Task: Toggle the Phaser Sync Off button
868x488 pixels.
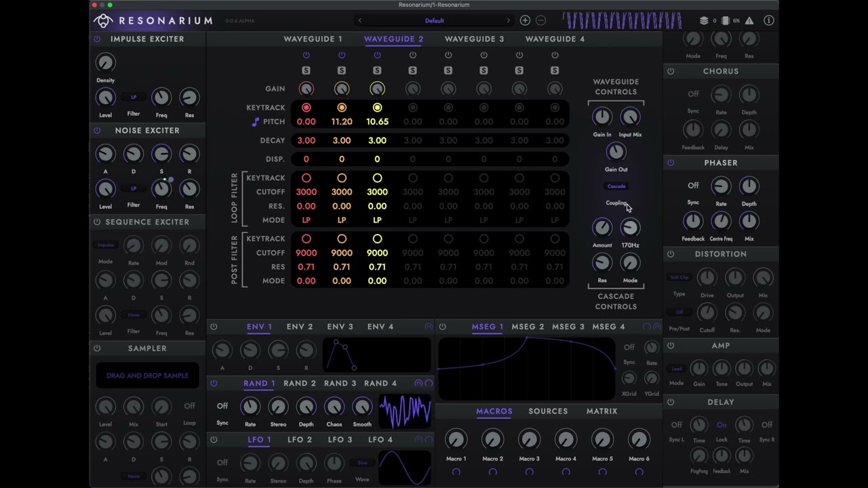Action: point(693,186)
